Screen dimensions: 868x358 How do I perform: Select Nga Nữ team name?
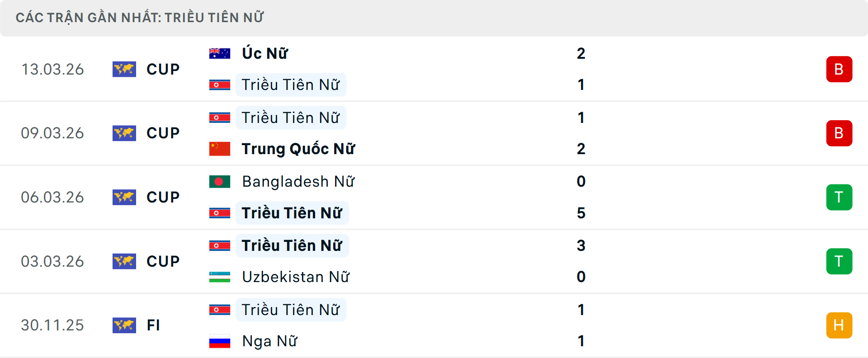[x=269, y=341]
